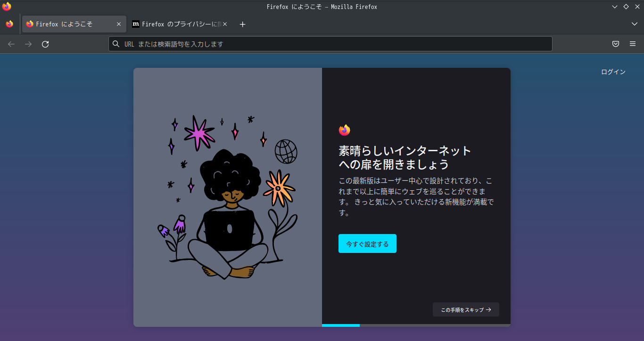Click the Firefox logo above the heading
The image size is (644, 341).
click(344, 130)
